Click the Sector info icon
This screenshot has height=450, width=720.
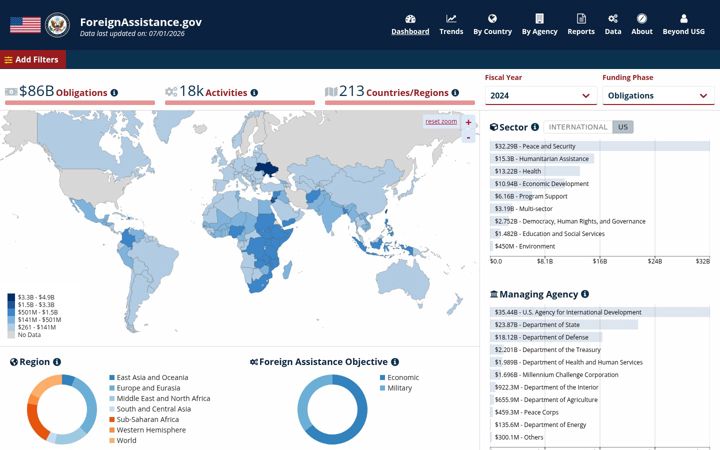click(534, 127)
